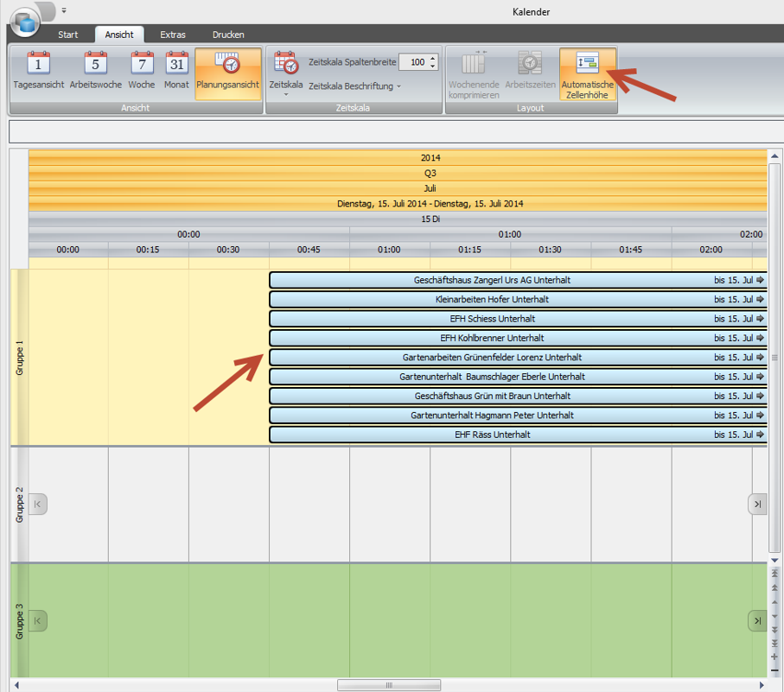Select appointment EHF Räss Unterhalt
Image resolution: width=784 pixels, height=692 pixels.
point(518,435)
